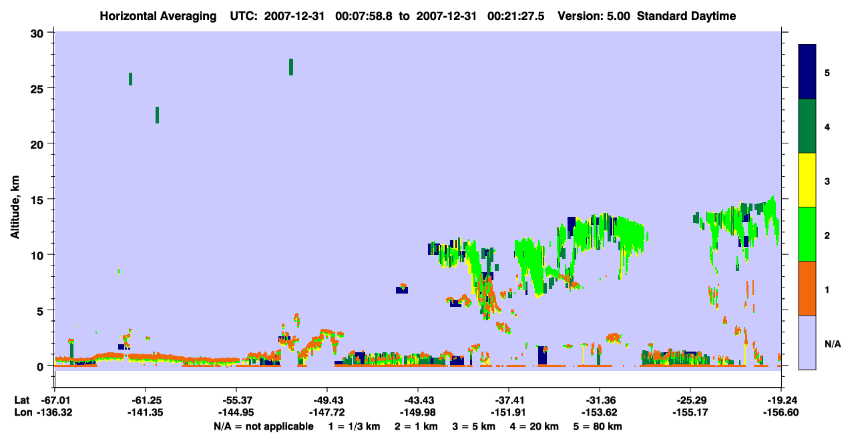Click latitude value -61.25
868x445 pixels.
click(x=146, y=400)
